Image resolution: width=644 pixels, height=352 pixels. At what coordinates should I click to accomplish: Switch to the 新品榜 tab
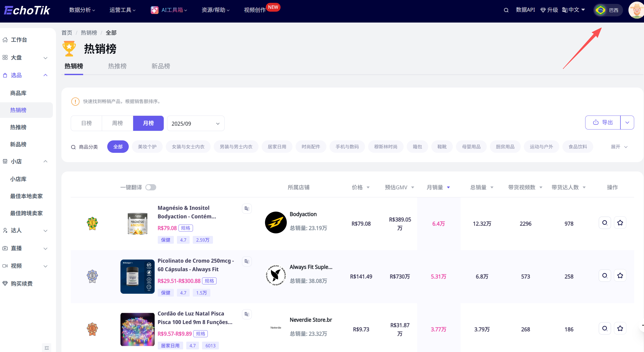pos(161,66)
